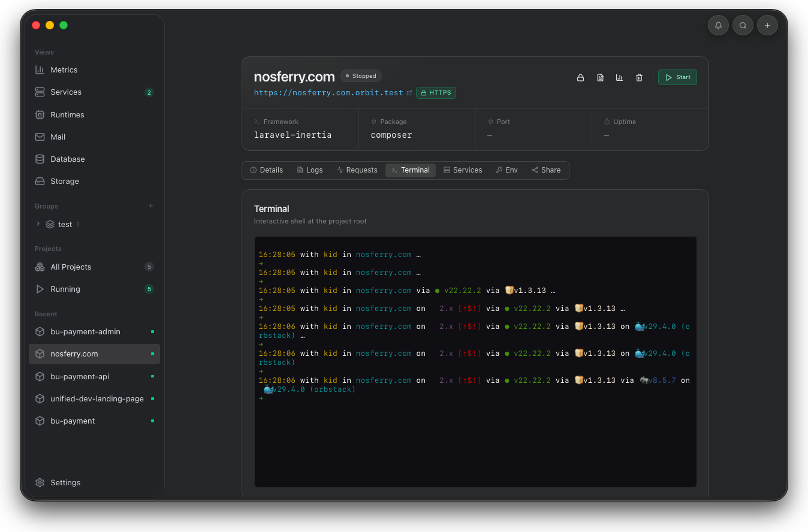Screen dimensions: 808x532
Task: Select the Terminal tab
Action: coord(411,170)
